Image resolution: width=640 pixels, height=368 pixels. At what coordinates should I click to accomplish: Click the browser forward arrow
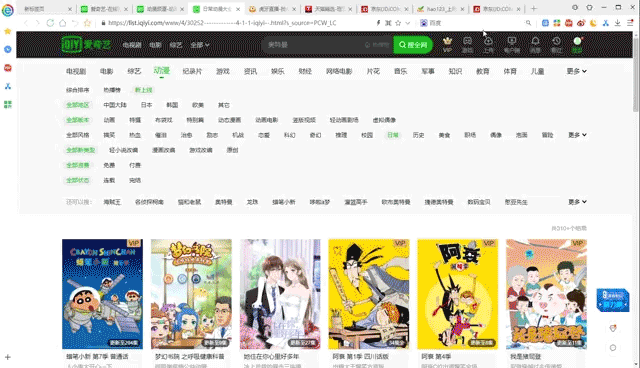[38, 23]
